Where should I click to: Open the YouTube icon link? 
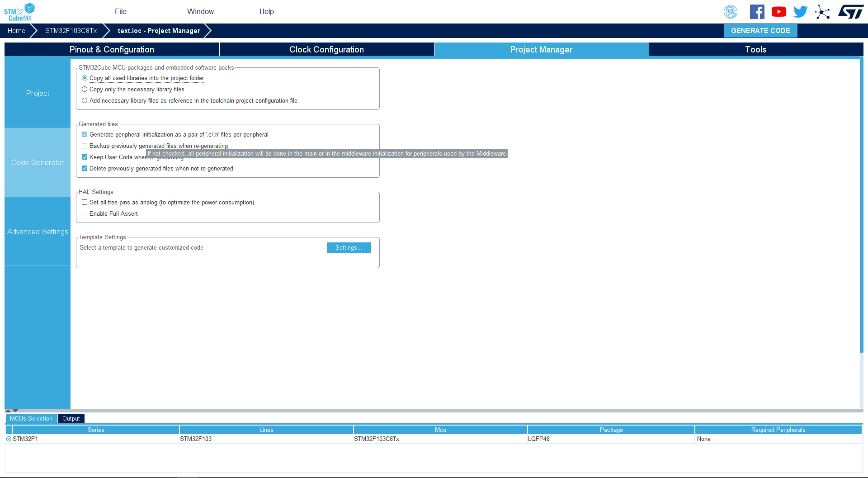(x=779, y=12)
